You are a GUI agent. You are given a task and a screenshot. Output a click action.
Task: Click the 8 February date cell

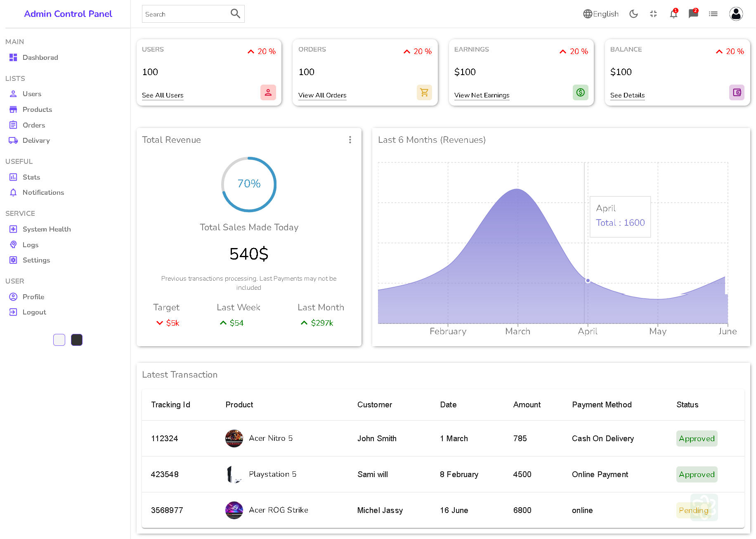(459, 474)
